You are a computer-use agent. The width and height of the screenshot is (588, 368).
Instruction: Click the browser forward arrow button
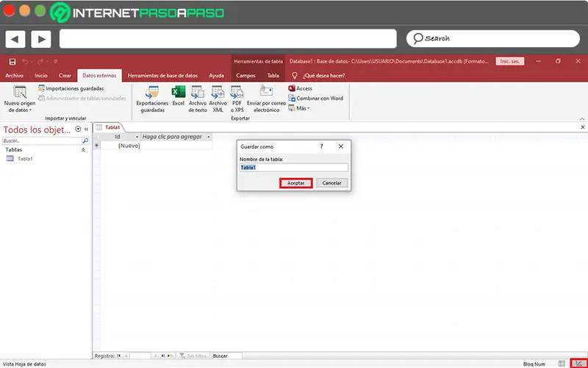(x=41, y=39)
